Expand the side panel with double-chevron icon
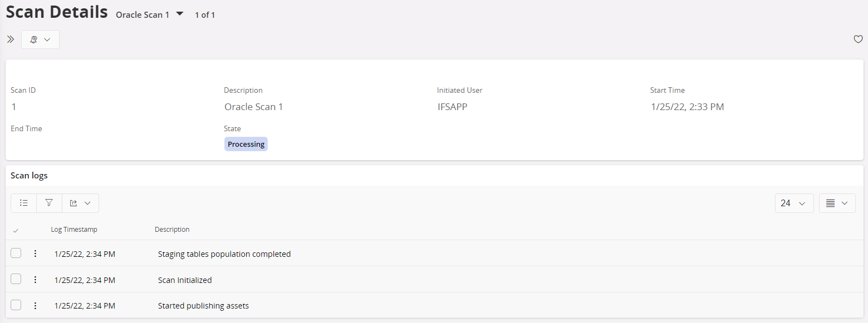The image size is (868, 323). (11, 39)
